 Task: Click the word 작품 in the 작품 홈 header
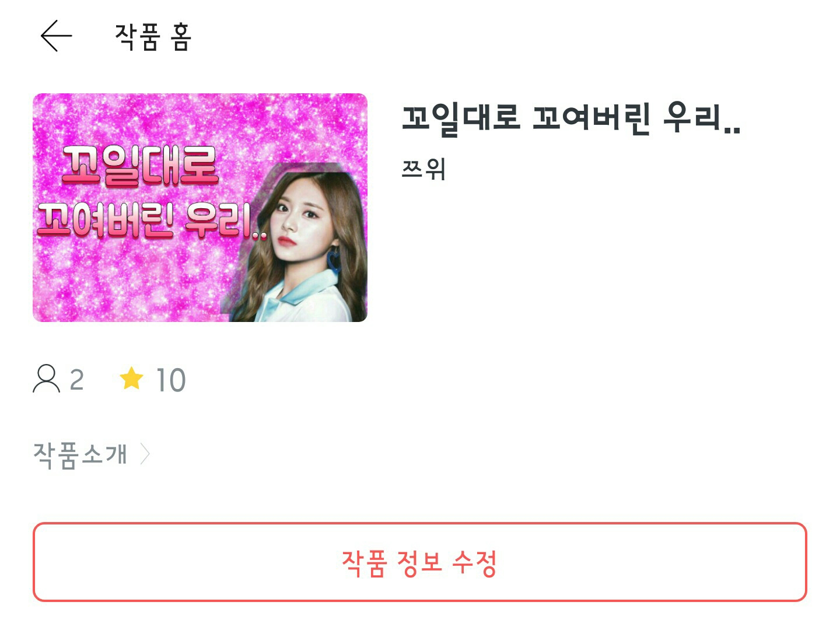click(137, 37)
